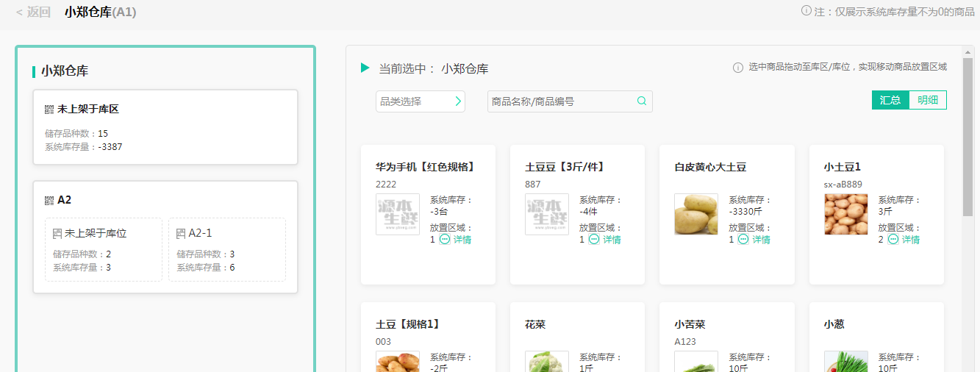Open the 品类选择 category dropdown
Image resolution: width=980 pixels, height=372 pixels.
tap(421, 101)
